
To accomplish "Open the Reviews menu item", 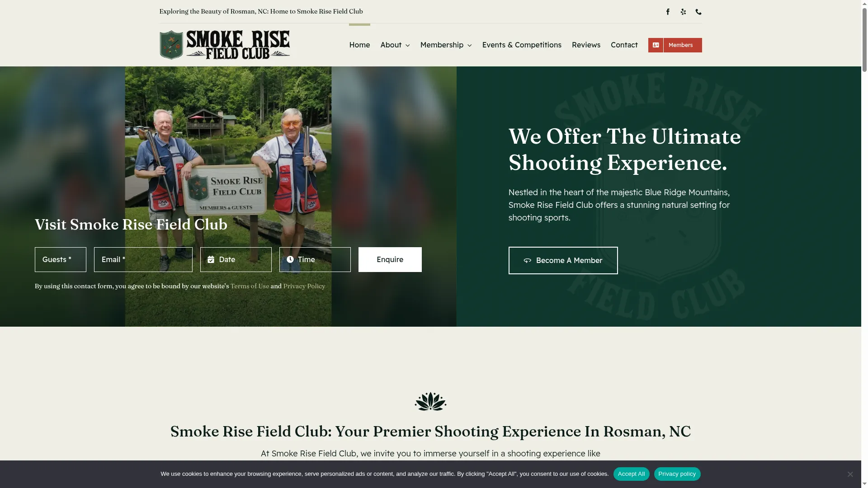I will click(586, 45).
